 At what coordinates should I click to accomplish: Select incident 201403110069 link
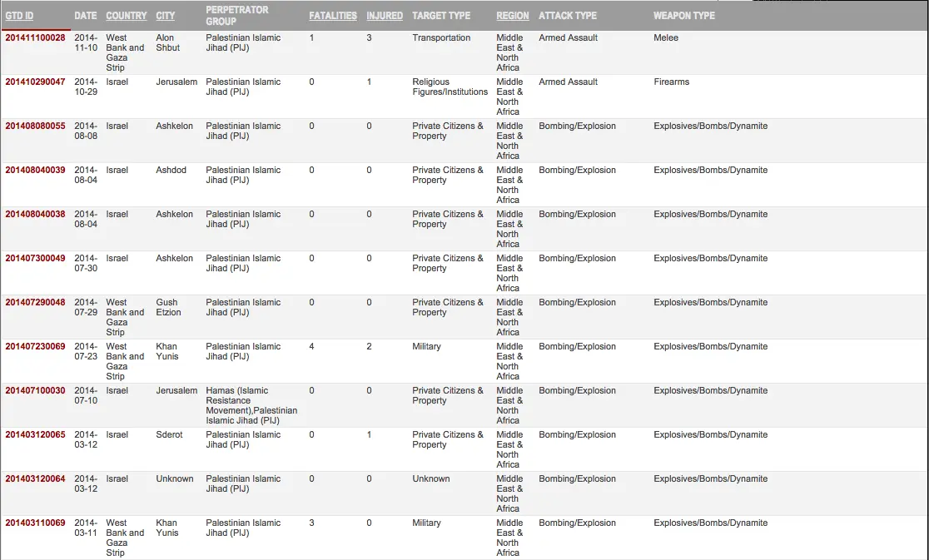tap(35, 523)
